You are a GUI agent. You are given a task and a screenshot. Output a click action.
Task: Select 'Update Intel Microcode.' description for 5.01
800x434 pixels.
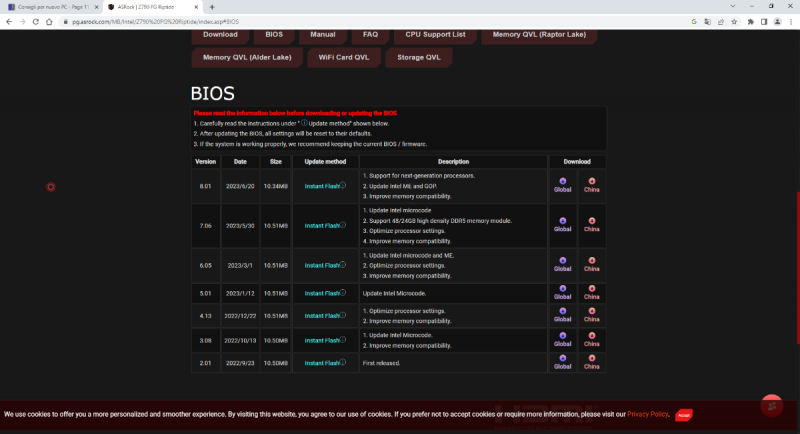click(394, 293)
